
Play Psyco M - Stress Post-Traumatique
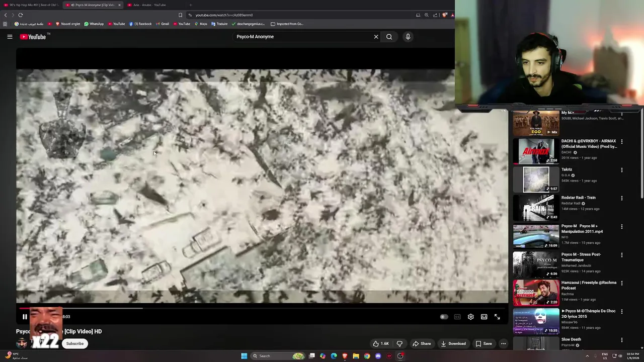click(x=536, y=264)
